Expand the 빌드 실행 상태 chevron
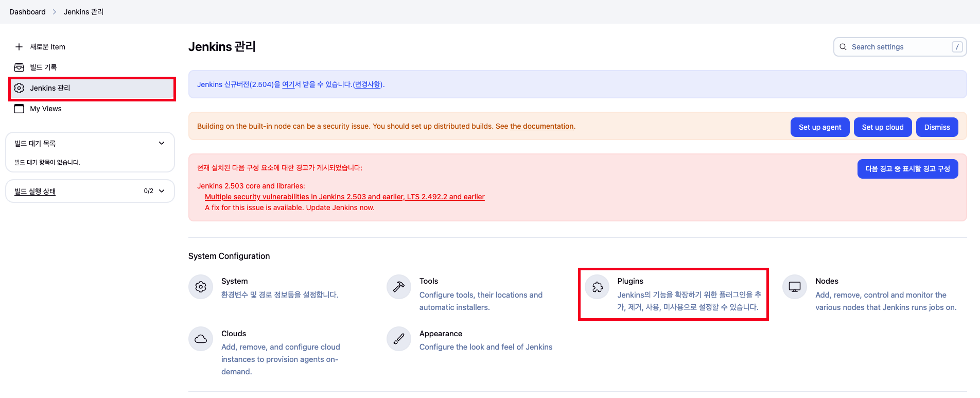Image resolution: width=980 pixels, height=398 pixels. (162, 191)
